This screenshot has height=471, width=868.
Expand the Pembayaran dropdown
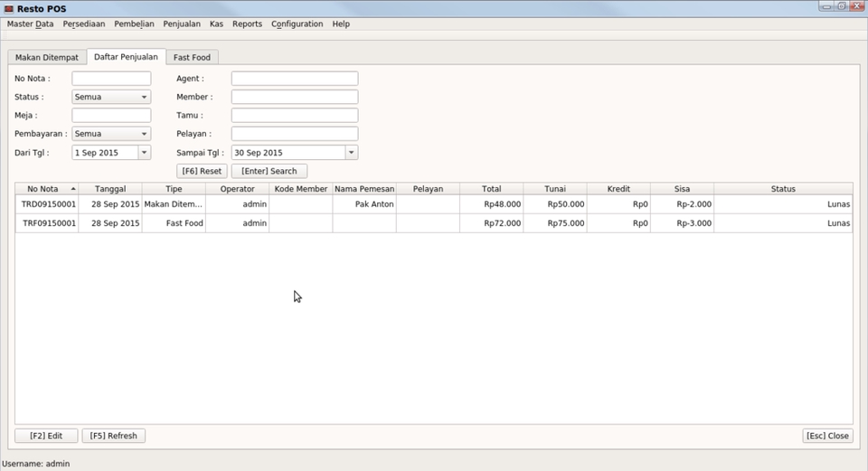144,134
